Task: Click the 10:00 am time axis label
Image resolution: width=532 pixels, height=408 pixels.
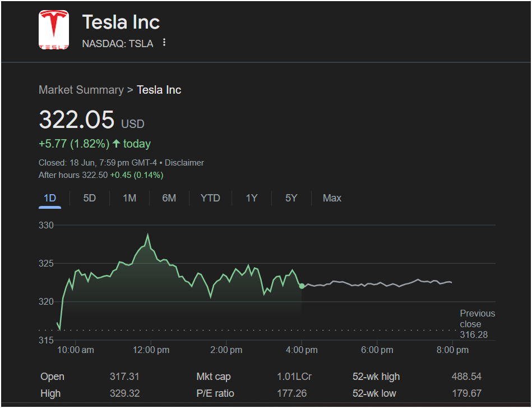Action: tap(75, 350)
